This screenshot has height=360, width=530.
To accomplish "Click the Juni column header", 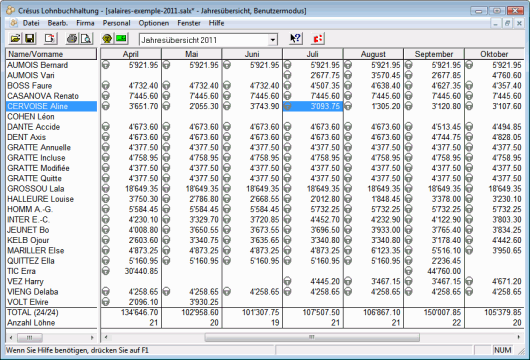I will click(252, 54).
